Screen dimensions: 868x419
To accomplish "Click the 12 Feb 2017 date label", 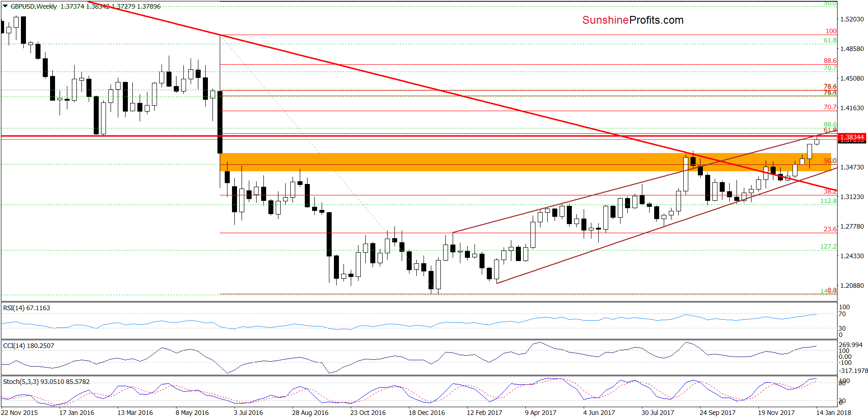I will coord(484,413).
